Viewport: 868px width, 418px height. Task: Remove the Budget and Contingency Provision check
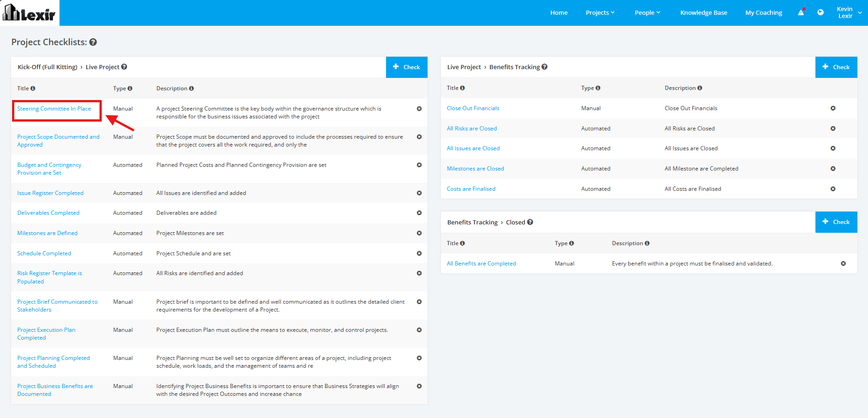pyautogui.click(x=419, y=165)
